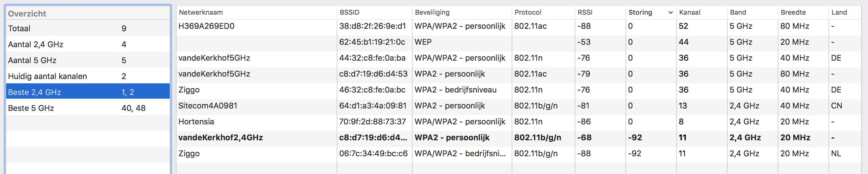Select the Totaal overview row
This screenshot has width=868, height=174.
click(87, 28)
